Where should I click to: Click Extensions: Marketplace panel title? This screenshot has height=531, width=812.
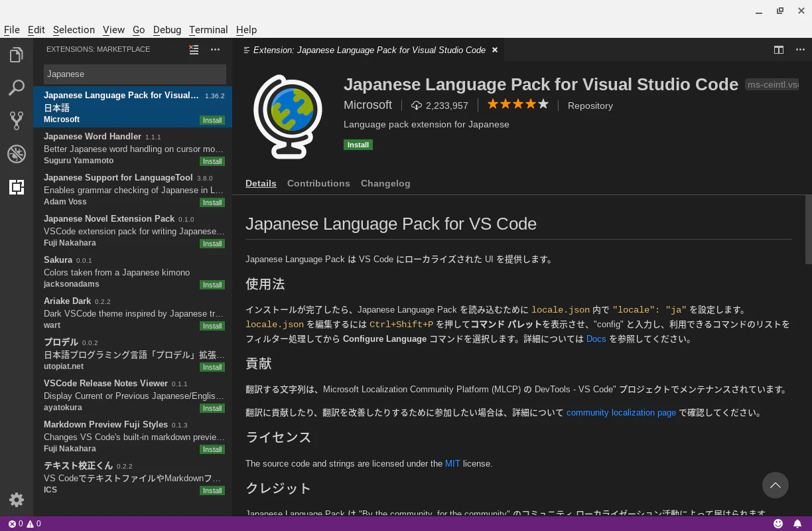pyautogui.click(x=98, y=49)
